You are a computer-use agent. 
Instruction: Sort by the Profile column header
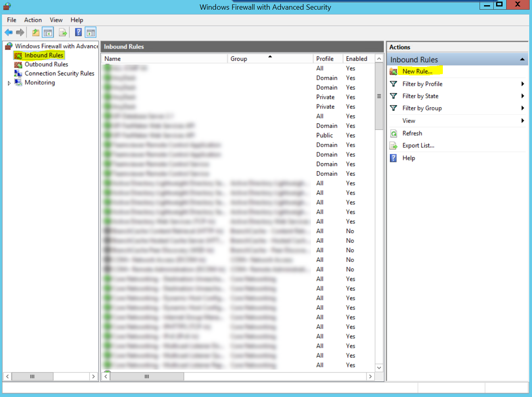[x=328, y=59]
